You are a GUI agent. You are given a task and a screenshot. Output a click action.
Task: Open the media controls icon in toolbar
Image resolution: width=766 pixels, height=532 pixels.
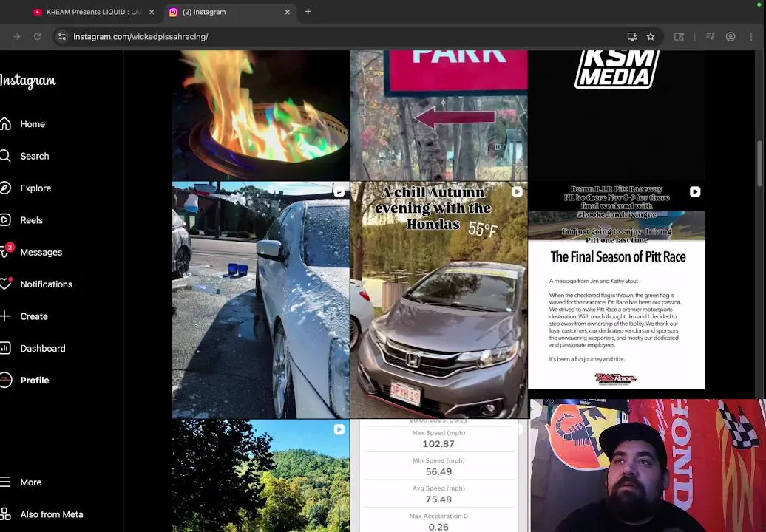pos(710,37)
